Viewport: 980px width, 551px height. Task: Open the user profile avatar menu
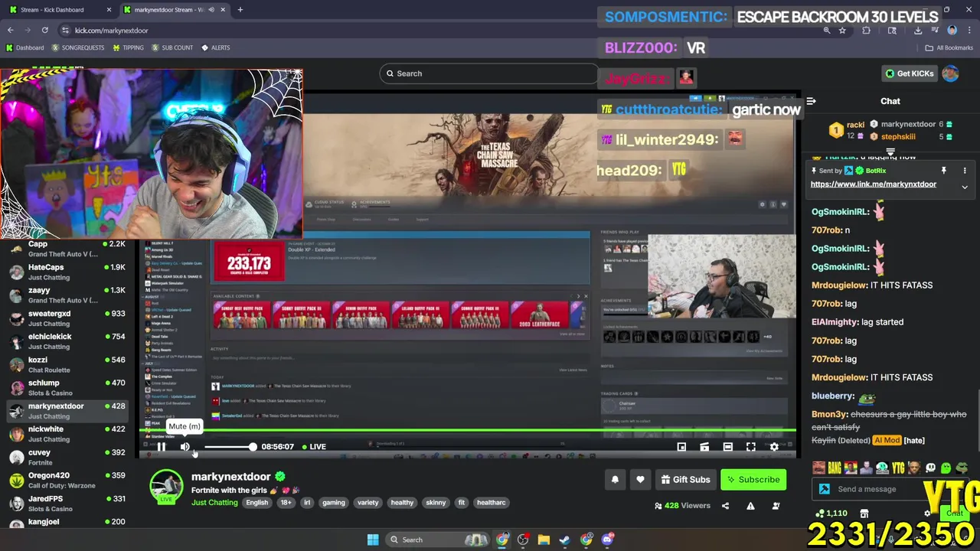[x=950, y=73]
